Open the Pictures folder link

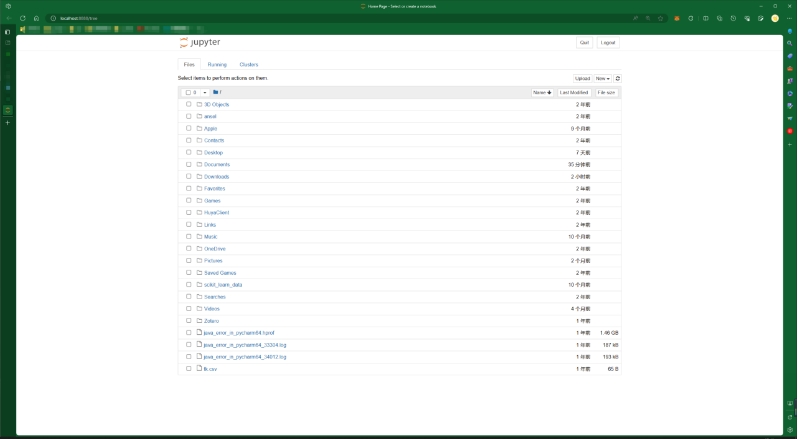tap(213, 260)
